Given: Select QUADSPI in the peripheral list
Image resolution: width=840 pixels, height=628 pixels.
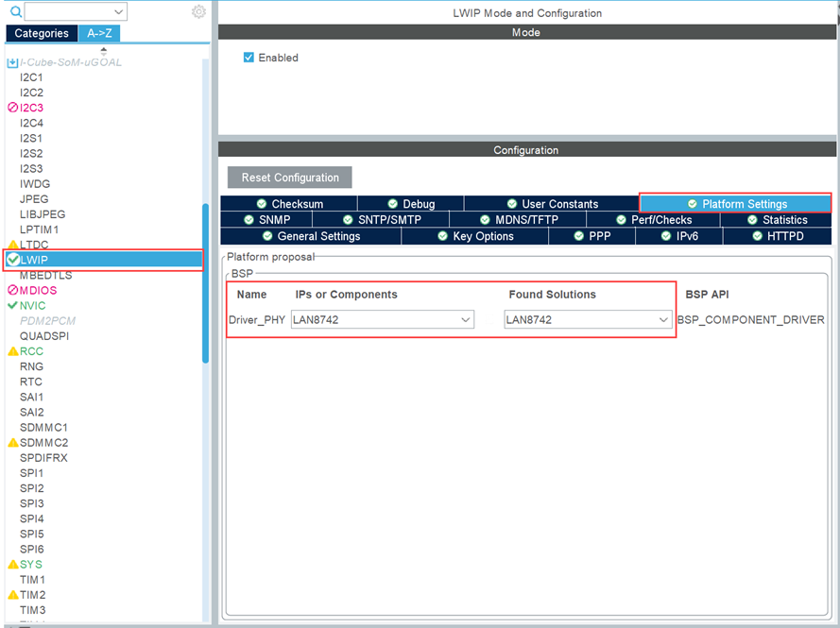Looking at the screenshot, I should click(43, 336).
